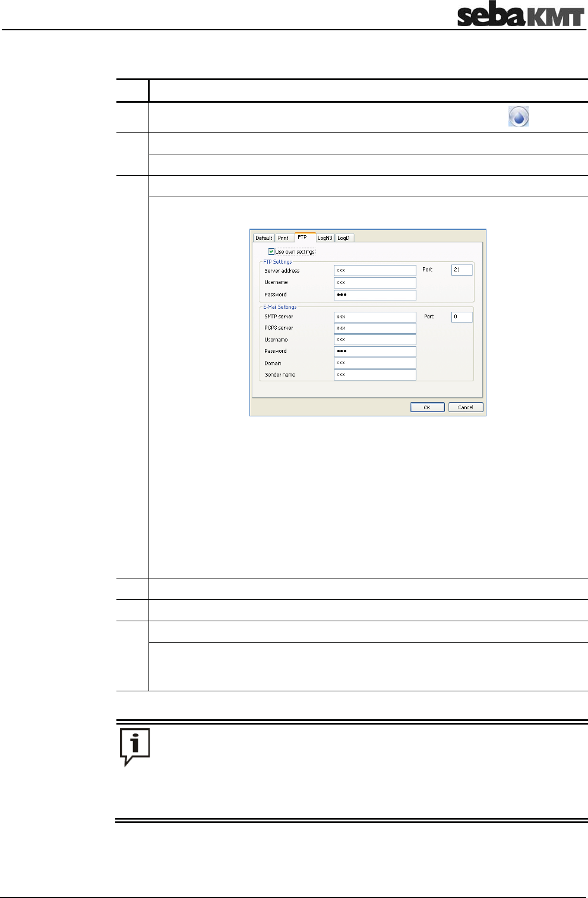This screenshot has width=588, height=898.
Task: Click the FTP Port field showing 21
Action: [x=462, y=270]
